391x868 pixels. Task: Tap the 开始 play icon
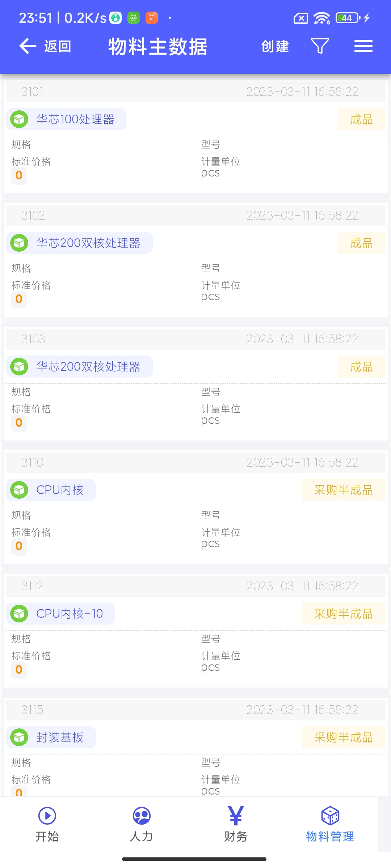coord(47,816)
